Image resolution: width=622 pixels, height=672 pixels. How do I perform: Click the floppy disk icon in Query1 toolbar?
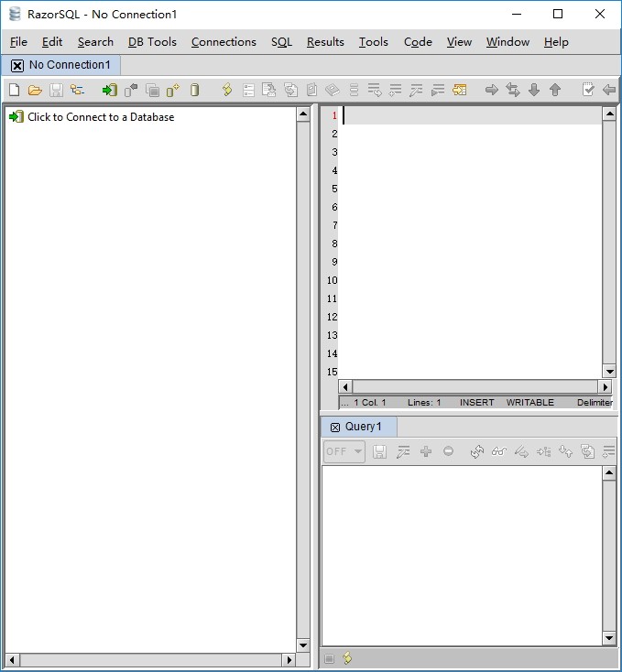click(379, 451)
